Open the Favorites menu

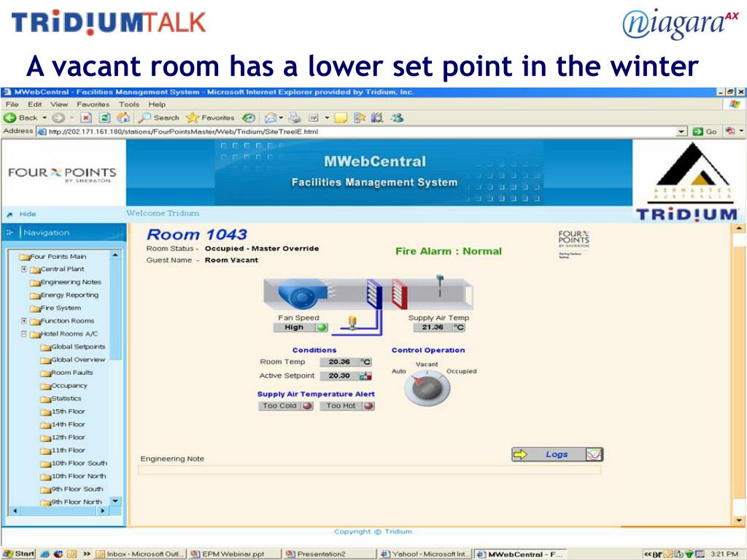pos(93,104)
